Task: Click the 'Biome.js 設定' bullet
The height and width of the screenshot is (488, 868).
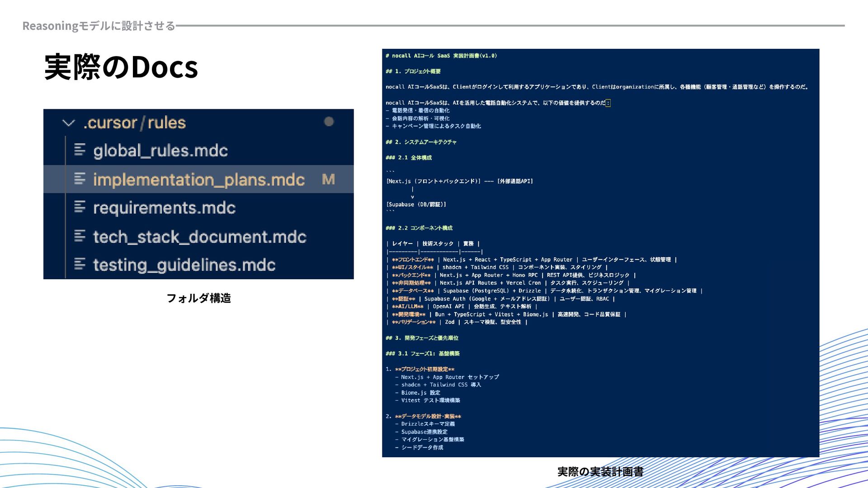Action: (x=418, y=393)
